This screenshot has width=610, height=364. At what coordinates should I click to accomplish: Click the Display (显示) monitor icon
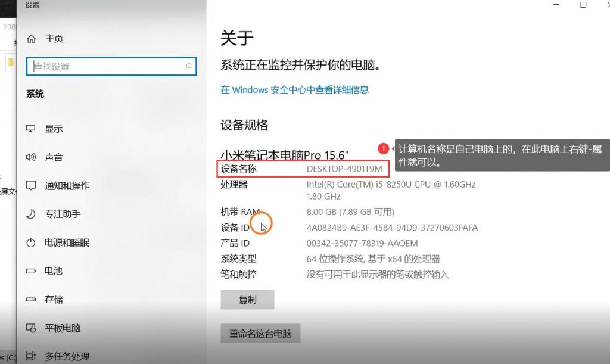coord(31,129)
